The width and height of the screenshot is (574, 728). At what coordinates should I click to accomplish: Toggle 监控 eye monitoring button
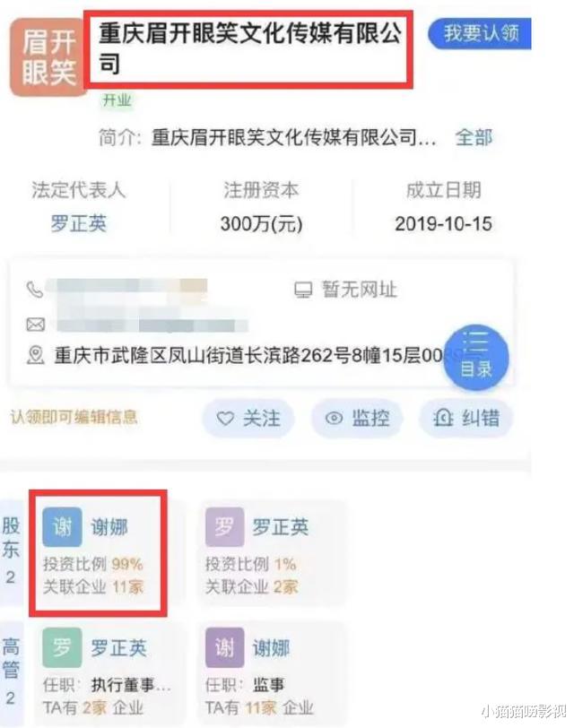[x=357, y=419]
